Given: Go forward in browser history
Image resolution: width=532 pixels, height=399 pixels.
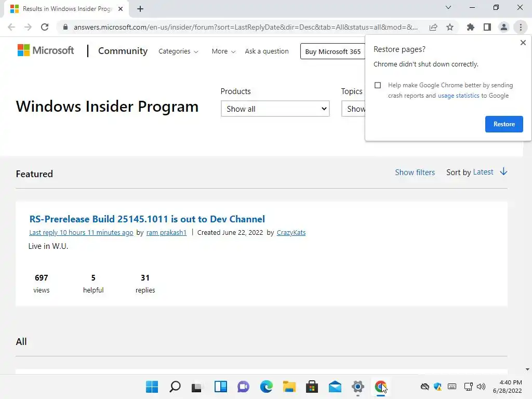Looking at the screenshot, I should [28, 27].
